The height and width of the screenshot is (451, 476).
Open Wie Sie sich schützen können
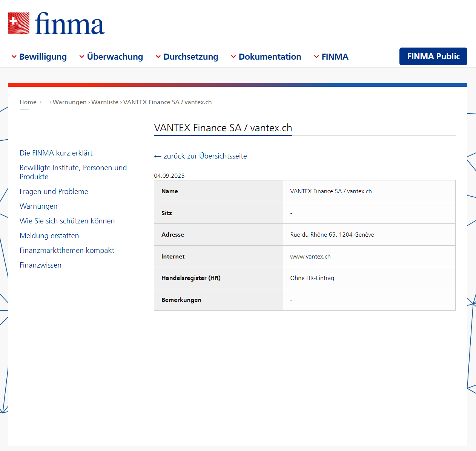click(67, 221)
